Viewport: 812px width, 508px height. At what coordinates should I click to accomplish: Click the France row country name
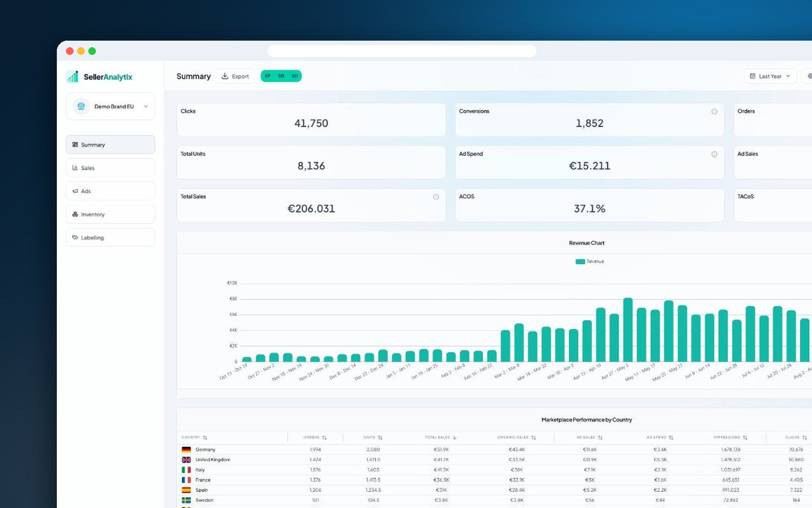203,480
